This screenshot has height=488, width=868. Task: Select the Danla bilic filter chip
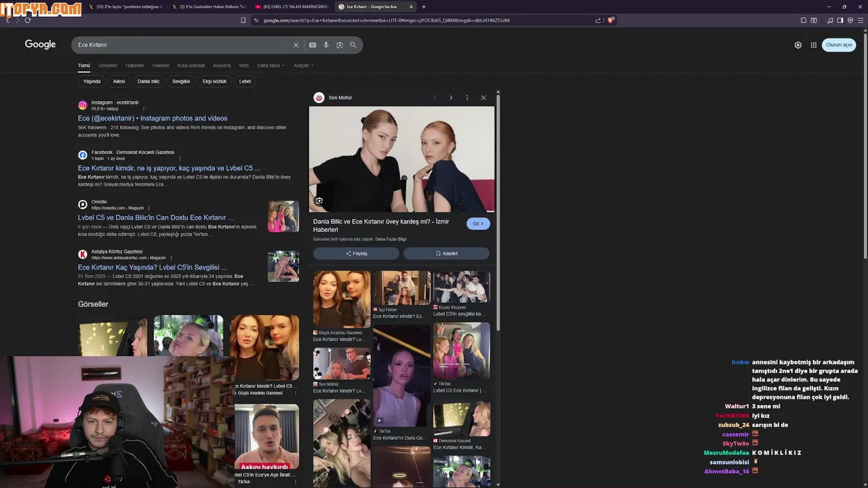click(149, 81)
